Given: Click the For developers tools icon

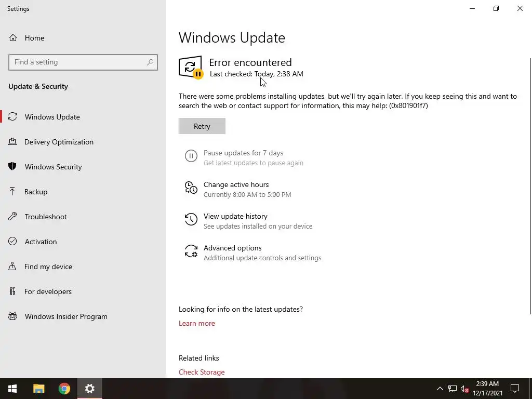Looking at the screenshot, I should [x=12, y=291].
